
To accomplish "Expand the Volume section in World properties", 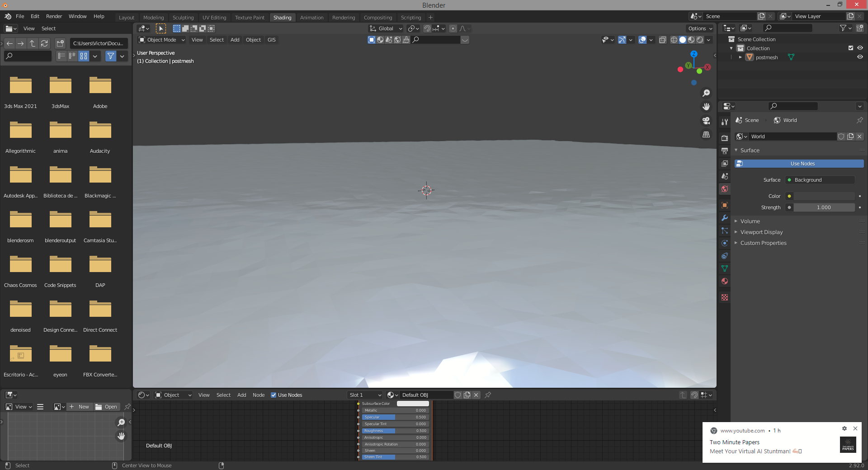I will pyautogui.click(x=751, y=221).
